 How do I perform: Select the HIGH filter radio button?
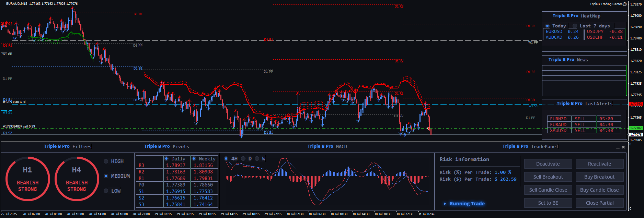tap(106, 161)
